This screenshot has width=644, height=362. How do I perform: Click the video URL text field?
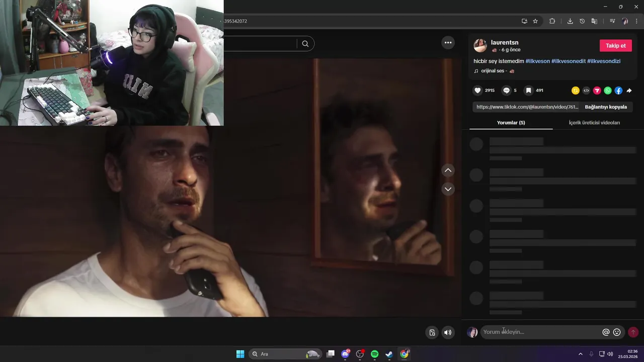527,107
